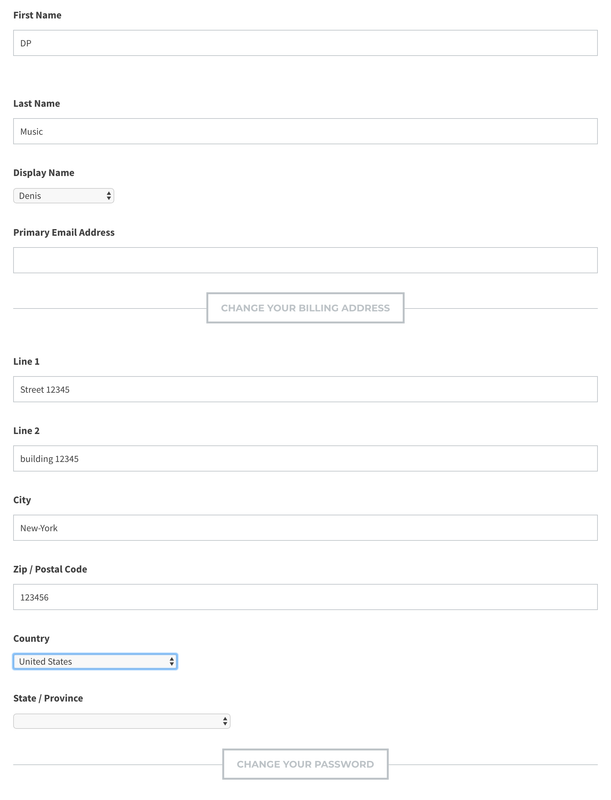This screenshot has width=611, height=800.
Task: Click the Zip / Postal Code field
Action: (305, 597)
